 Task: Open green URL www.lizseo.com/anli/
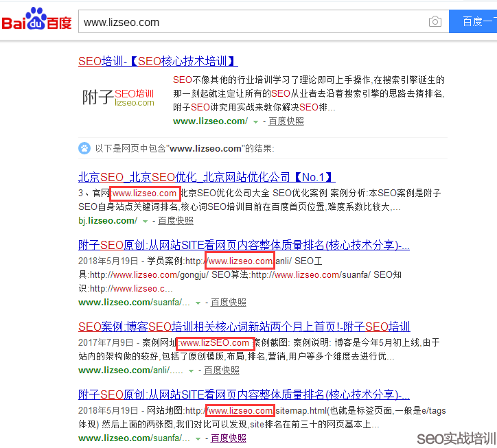pos(130,370)
